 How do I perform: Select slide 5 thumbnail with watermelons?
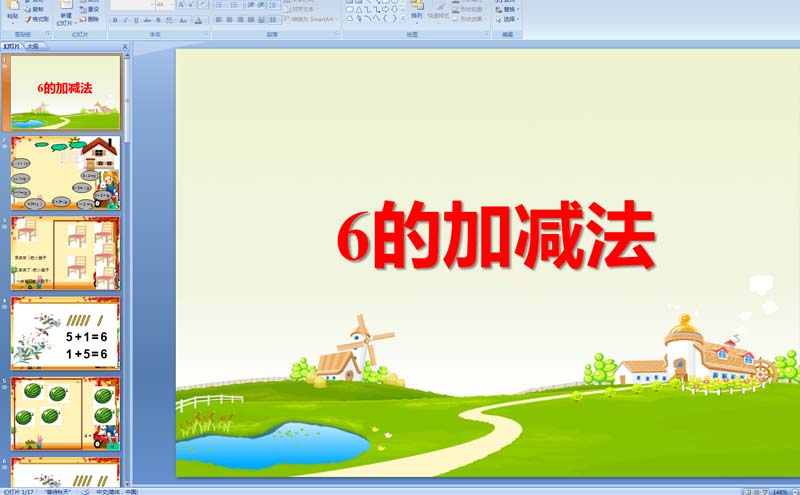pyautogui.click(x=66, y=414)
